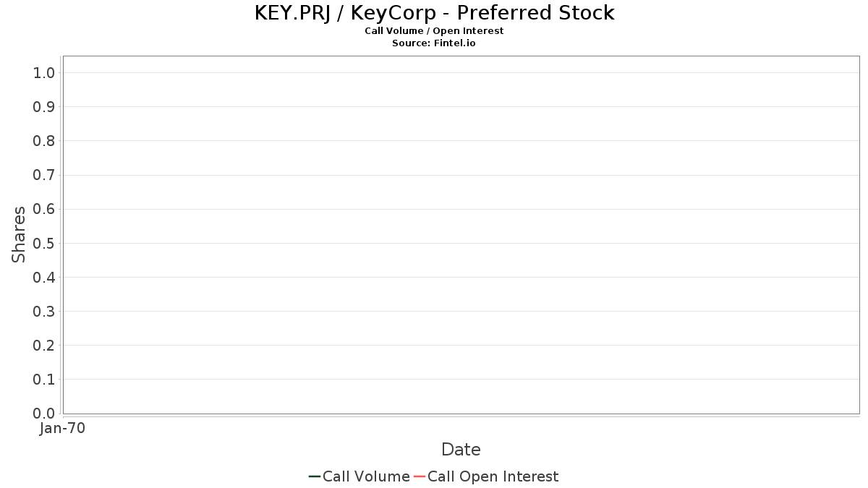
Task: Click the 0.8 y-axis tick label
Action: pyautogui.click(x=44, y=141)
